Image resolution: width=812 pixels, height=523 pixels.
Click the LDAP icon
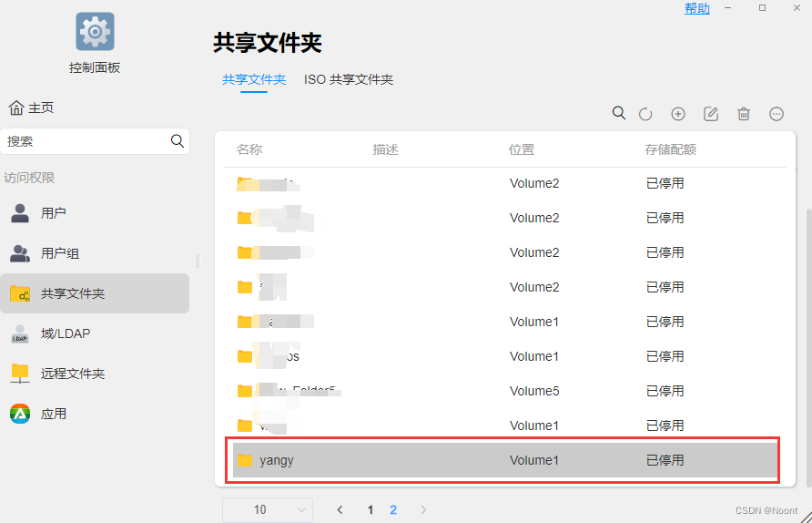pos(20,333)
